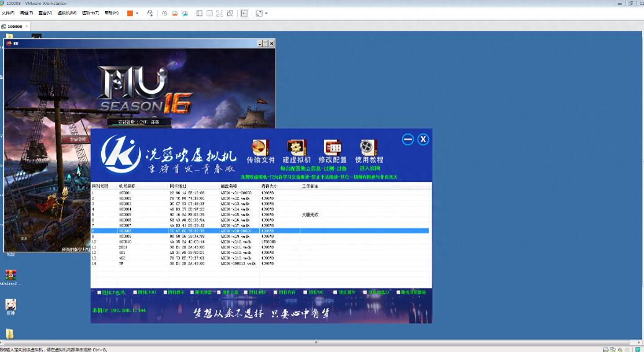Viewport: 644px width, 352px height.
Task: Select row 13 named 402
Action: coord(260,258)
